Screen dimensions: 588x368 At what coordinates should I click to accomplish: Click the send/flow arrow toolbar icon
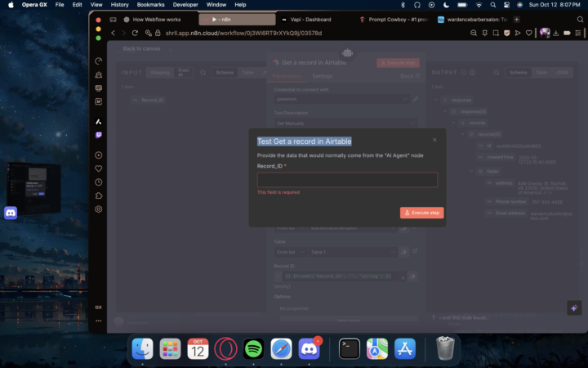point(518,33)
